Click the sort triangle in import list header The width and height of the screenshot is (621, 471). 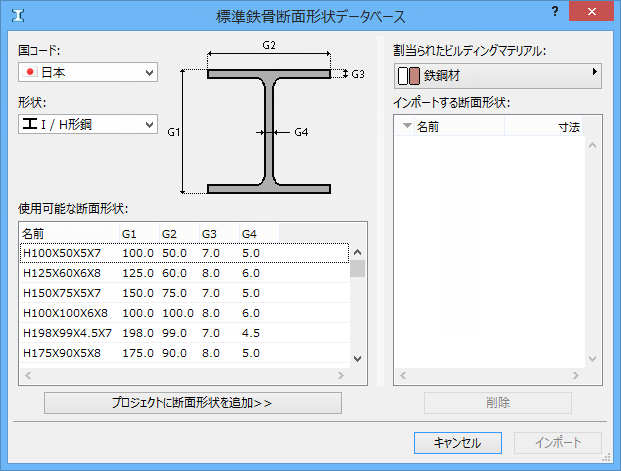coord(407,126)
